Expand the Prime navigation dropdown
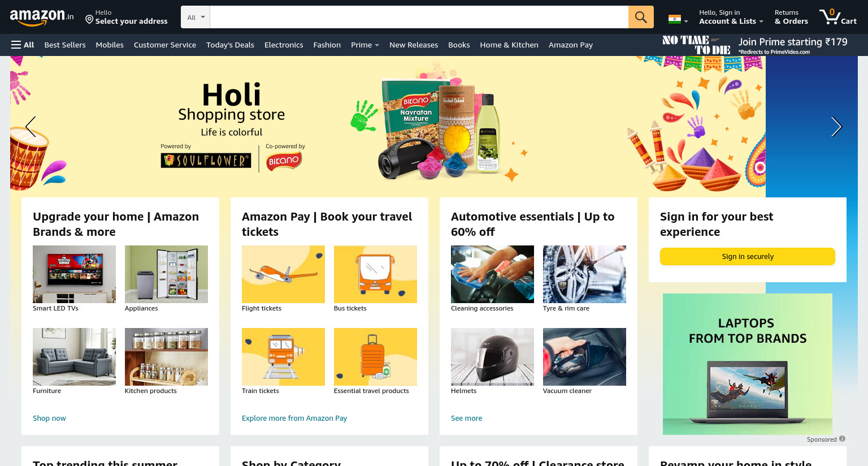The image size is (868, 466). pyautogui.click(x=365, y=45)
